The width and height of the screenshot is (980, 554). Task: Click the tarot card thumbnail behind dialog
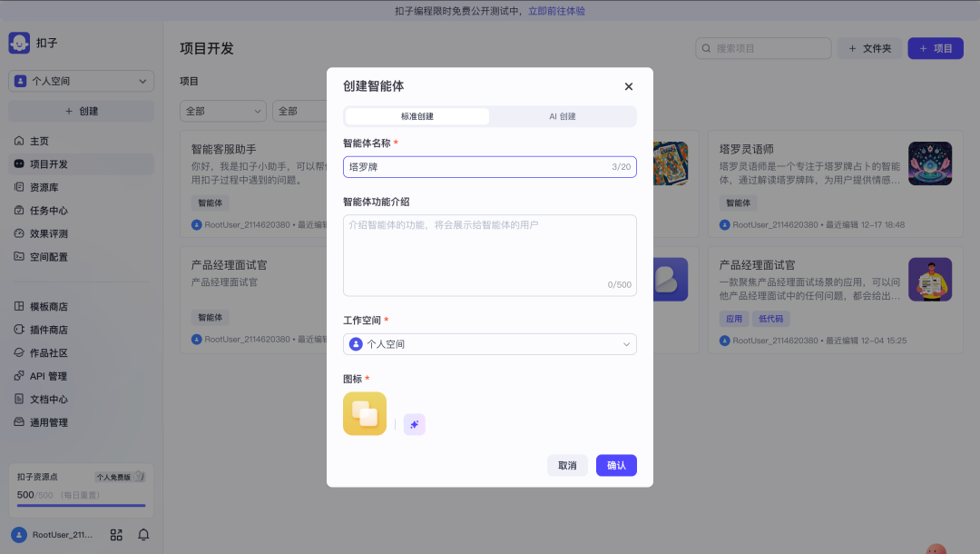point(671,163)
